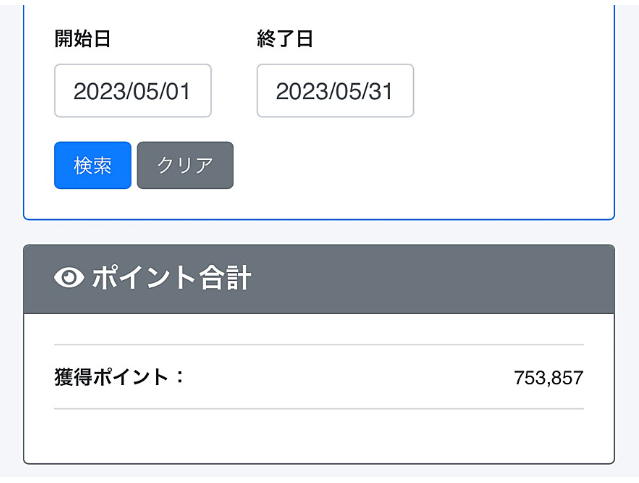Click the 開始日 label text
This screenshot has height=483, width=639.
point(82,39)
